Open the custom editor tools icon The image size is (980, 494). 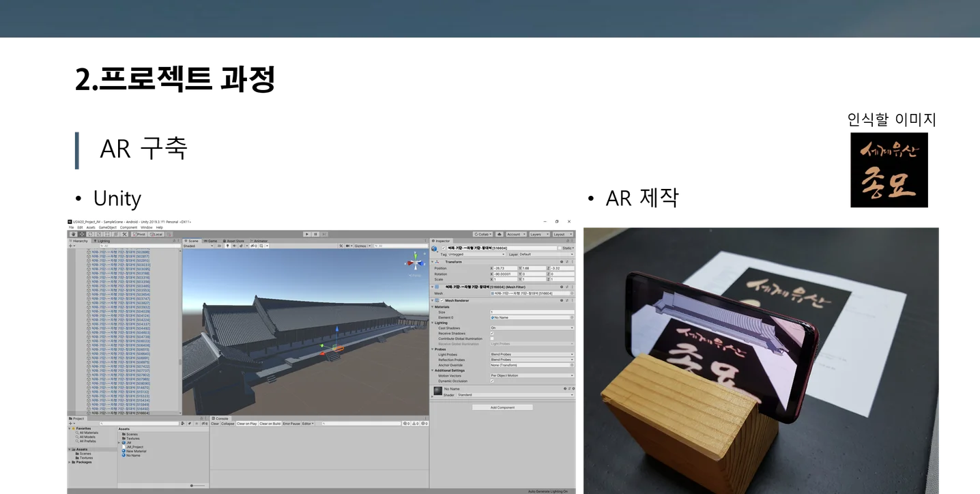point(123,234)
